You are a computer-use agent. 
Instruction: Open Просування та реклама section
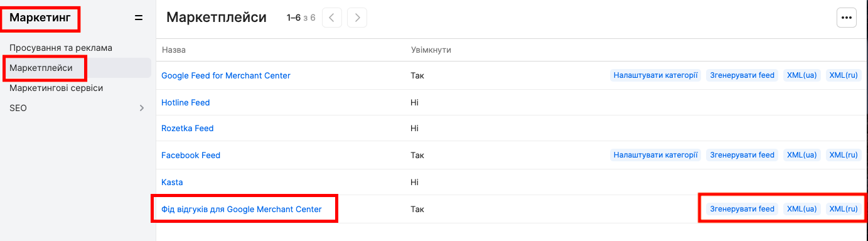point(60,48)
